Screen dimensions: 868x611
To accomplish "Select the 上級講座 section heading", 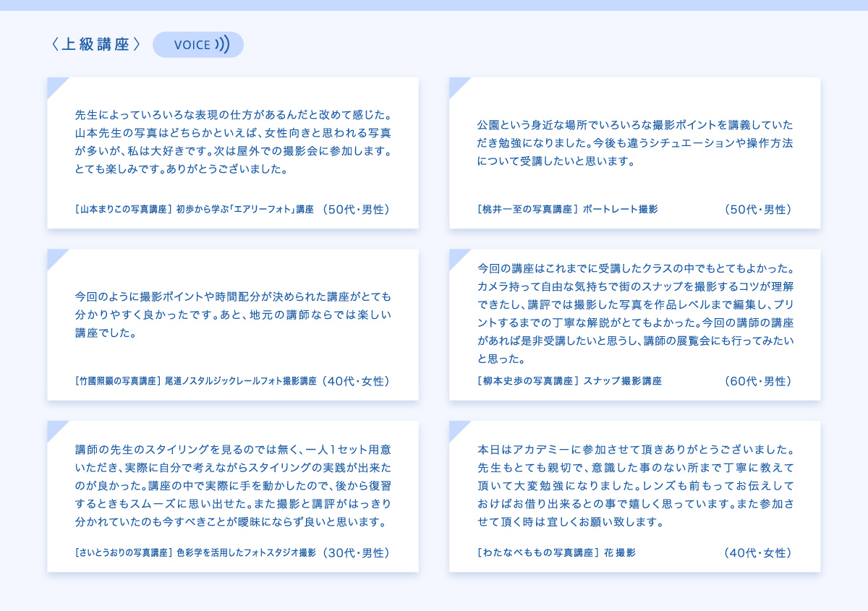I will 95,45.
